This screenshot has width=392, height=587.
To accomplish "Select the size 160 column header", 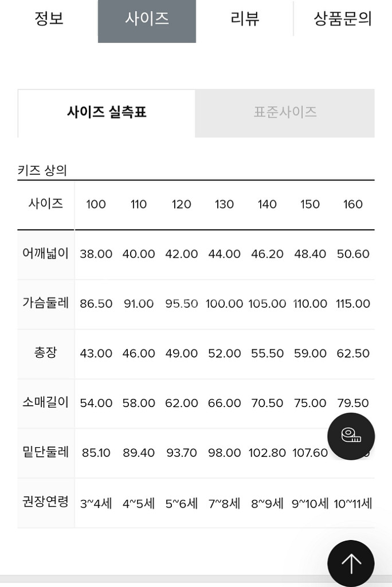I will [353, 205].
